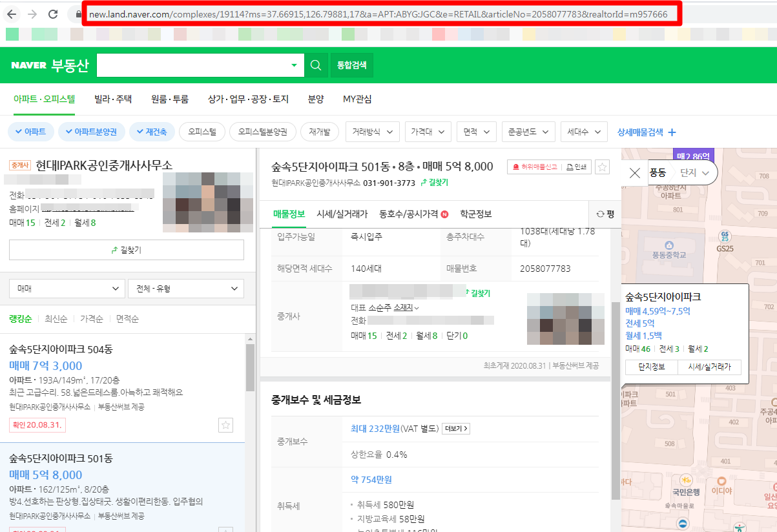Click the 약 754만원 link

pos(371,480)
